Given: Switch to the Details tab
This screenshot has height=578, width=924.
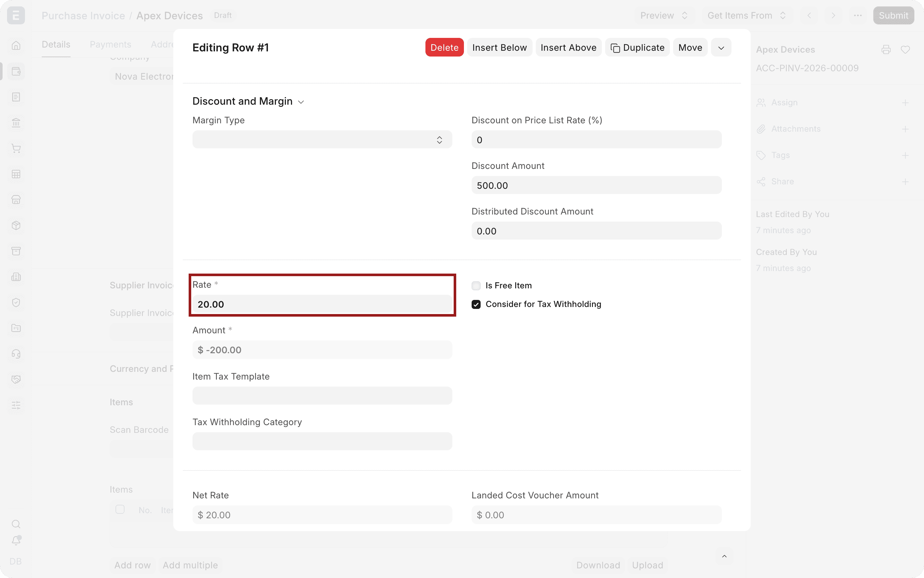Looking at the screenshot, I should pyautogui.click(x=56, y=45).
